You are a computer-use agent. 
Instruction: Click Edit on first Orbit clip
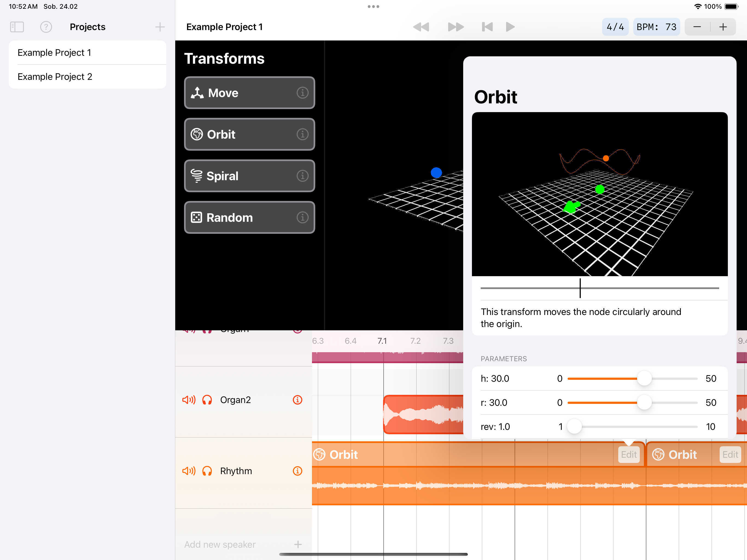point(628,455)
